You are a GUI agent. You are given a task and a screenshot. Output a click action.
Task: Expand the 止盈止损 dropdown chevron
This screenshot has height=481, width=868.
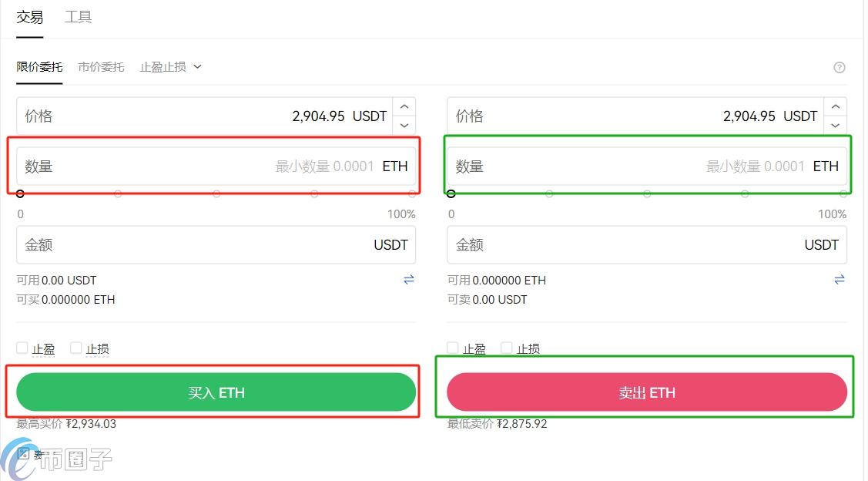[x=198, y=67]
